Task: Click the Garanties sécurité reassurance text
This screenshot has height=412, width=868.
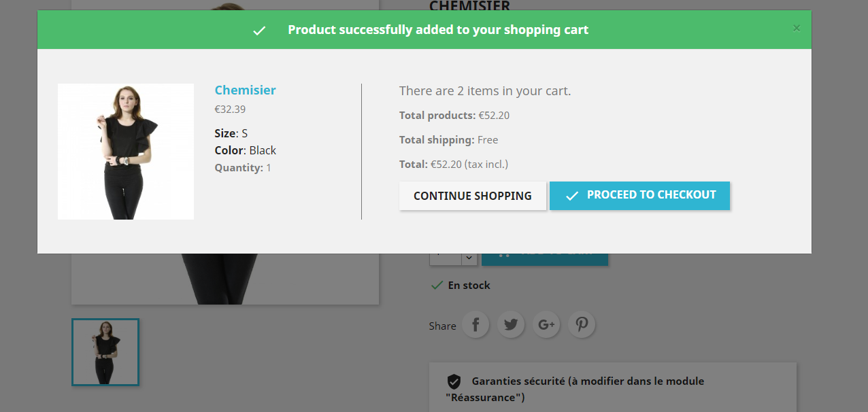Action: [587, 381]
